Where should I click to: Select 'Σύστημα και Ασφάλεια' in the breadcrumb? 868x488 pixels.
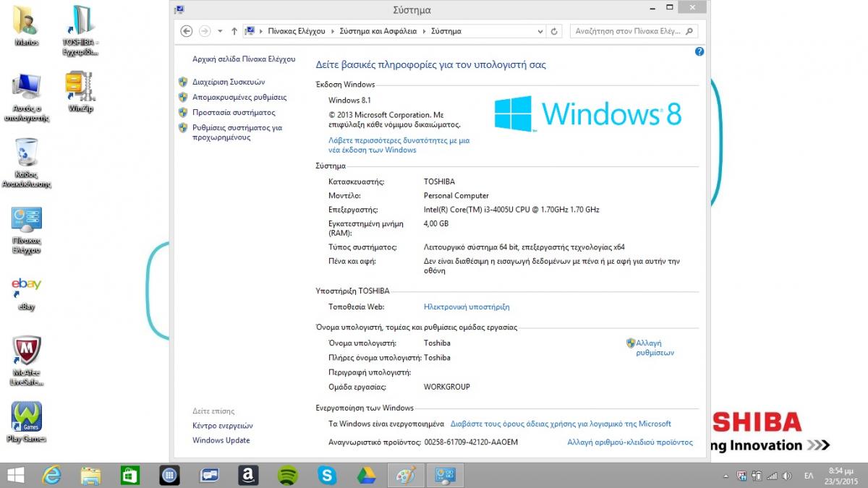pos(379,31)
